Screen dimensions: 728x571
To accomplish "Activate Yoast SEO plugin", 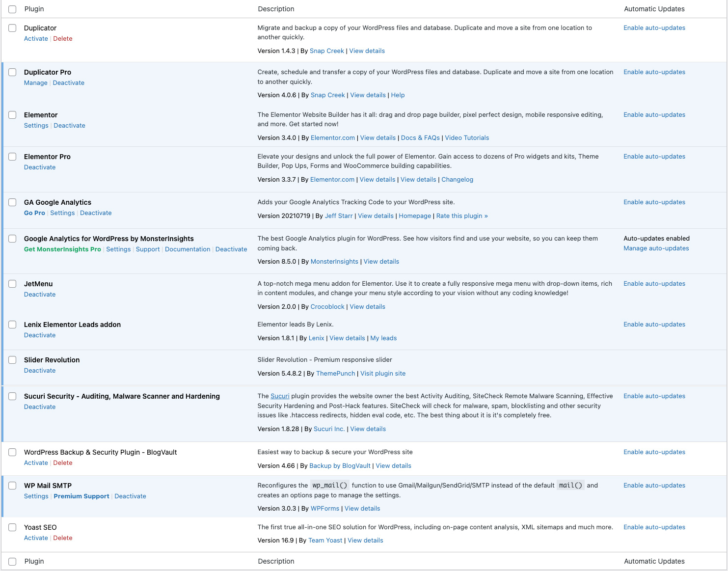I will (36, 538).
